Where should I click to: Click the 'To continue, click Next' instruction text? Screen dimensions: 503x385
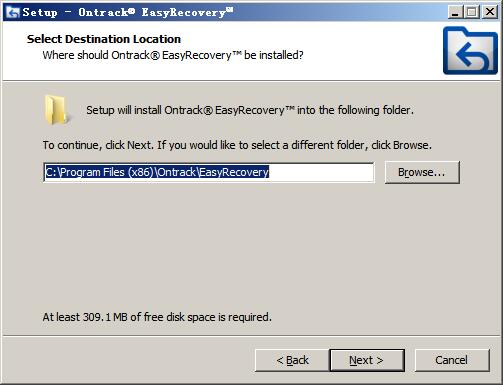(237, 145)
